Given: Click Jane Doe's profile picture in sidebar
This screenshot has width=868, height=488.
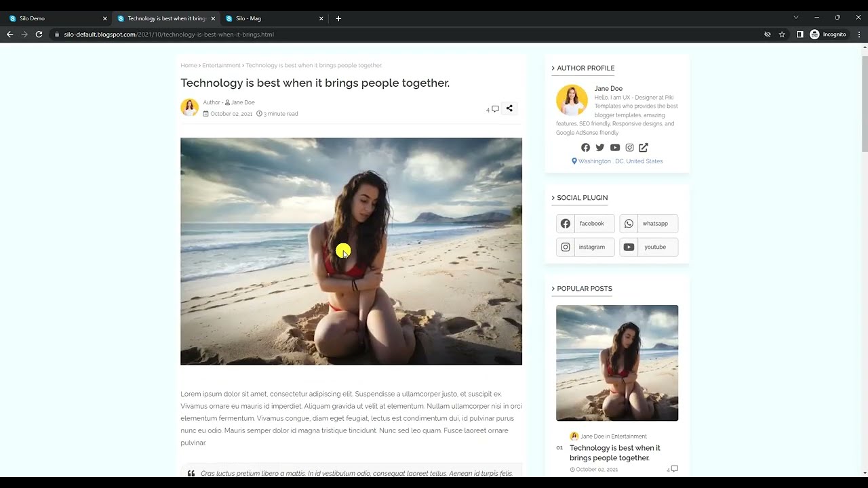Looking at the screenshot, I should click(x=572, y=100).
